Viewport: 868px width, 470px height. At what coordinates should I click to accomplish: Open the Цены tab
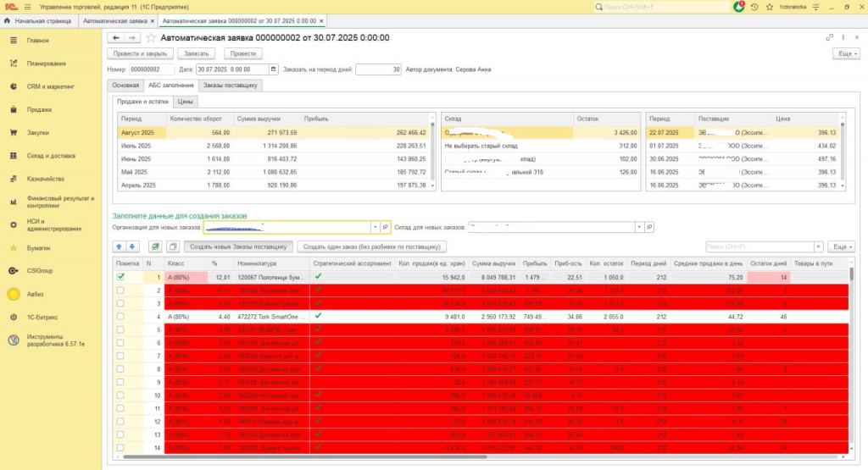tap(186, 102)
